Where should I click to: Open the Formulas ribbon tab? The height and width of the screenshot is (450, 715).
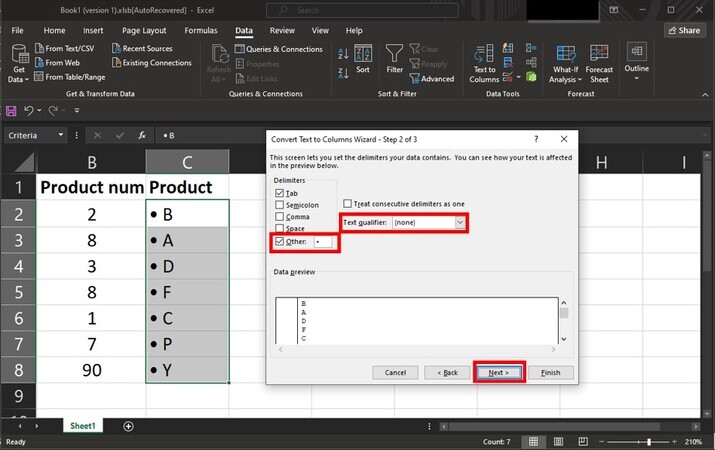click(x=200, y=31)
